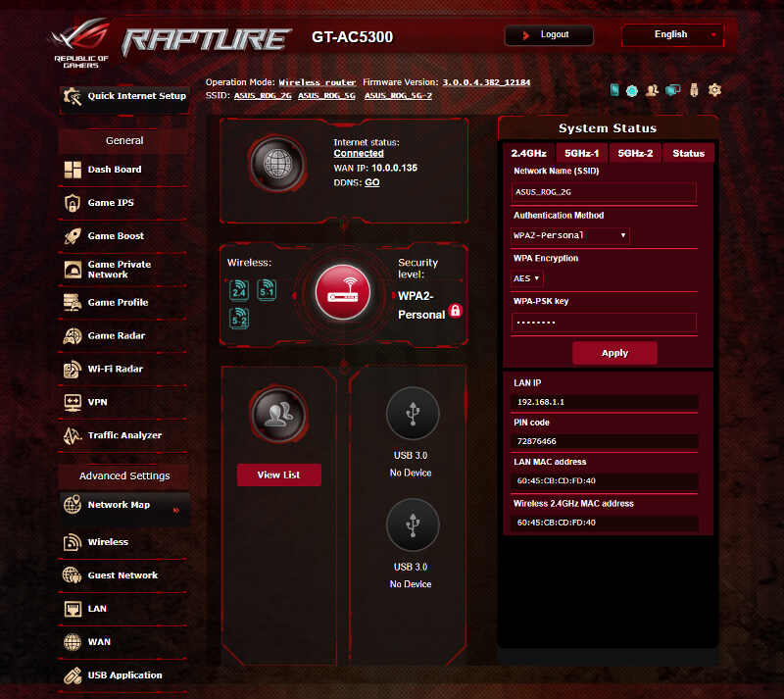Switch to the 2.4GHz tab
Screen dimensions: 784x699
(x=529, y=153)
